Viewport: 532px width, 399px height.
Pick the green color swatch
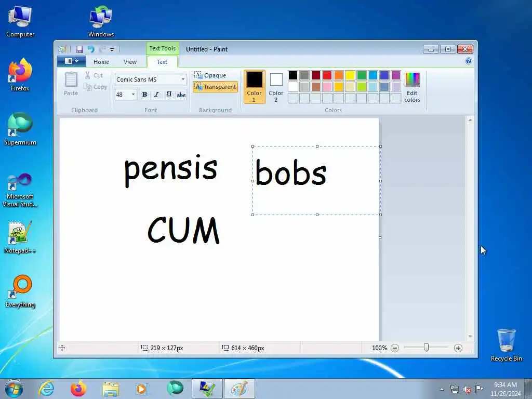click(362, 75)
